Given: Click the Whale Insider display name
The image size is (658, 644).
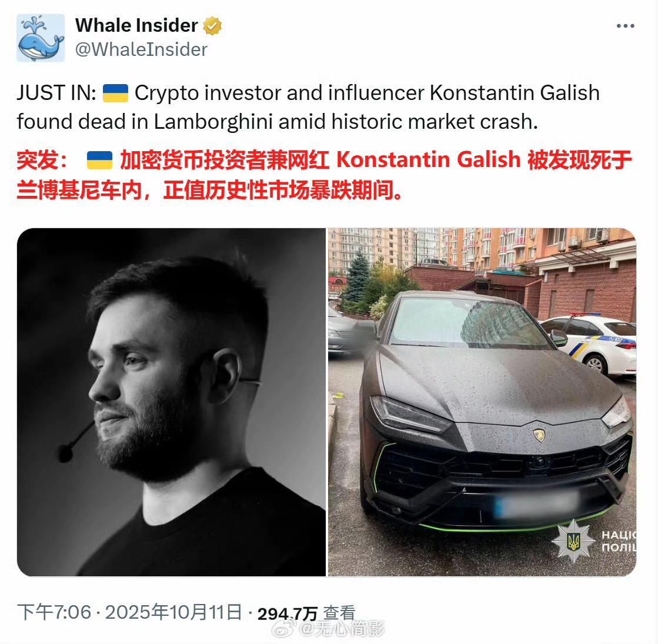Looking at the screenshot, I should (x=136, y=26).
